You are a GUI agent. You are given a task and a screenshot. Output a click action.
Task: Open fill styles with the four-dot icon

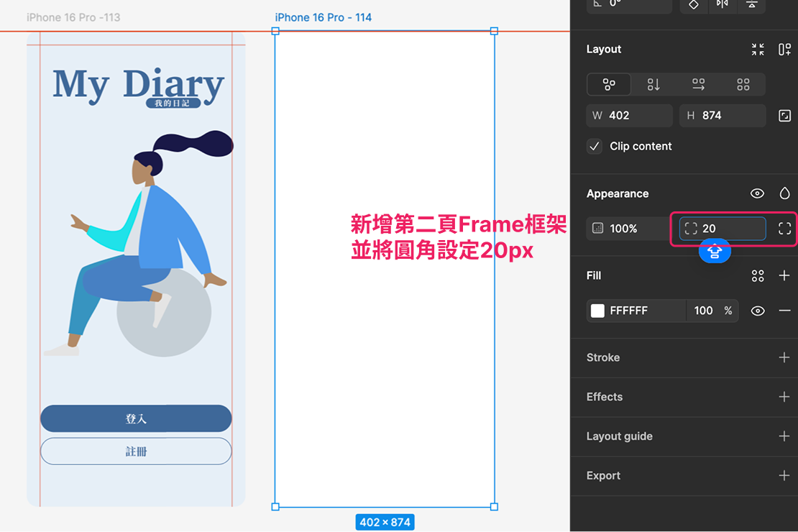pyautogui.click(x=758, y=276)
